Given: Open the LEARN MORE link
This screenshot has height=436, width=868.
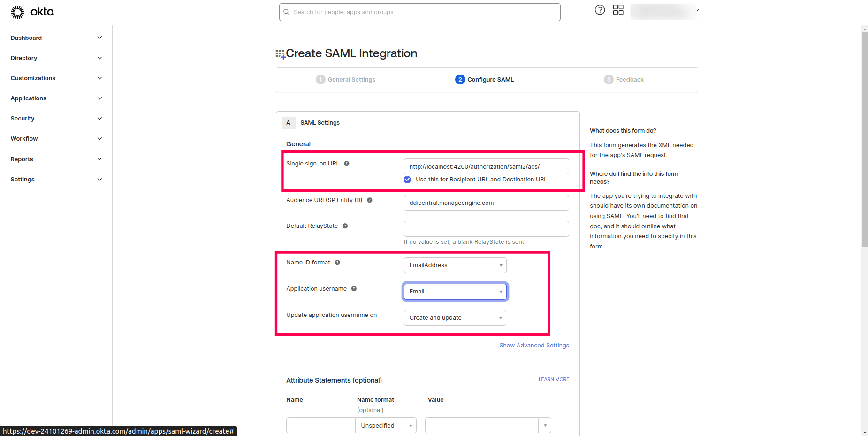Looking at the screenshot, I should click(554, 379).
